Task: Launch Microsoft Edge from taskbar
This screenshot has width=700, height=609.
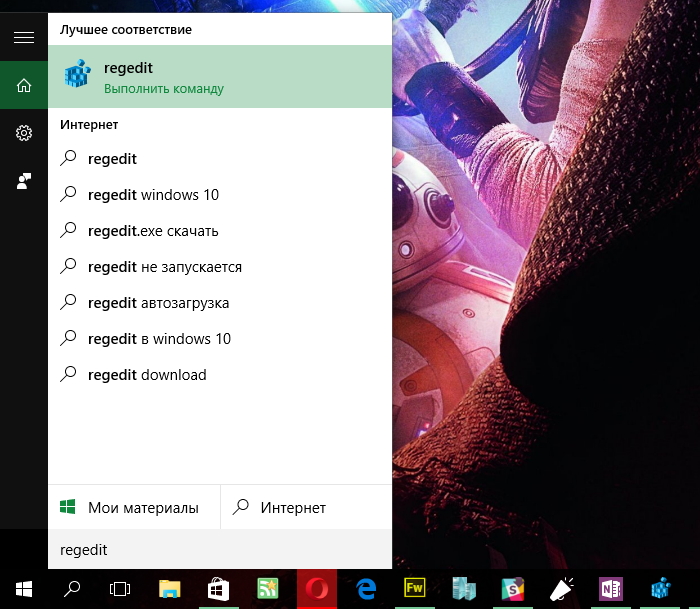Action: coord(366,589)
